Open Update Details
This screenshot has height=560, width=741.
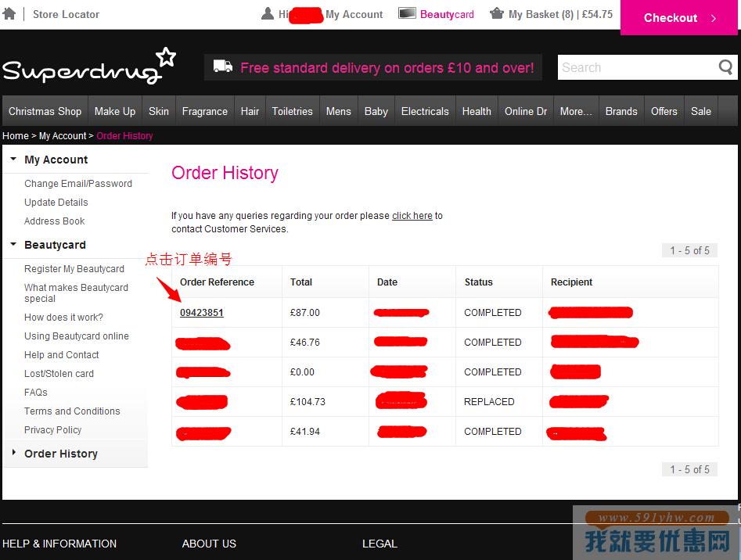56,203
